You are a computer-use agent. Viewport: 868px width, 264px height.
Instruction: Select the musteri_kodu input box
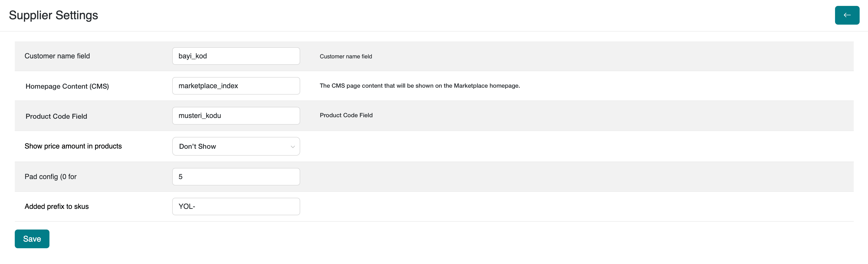pos(236,116)
